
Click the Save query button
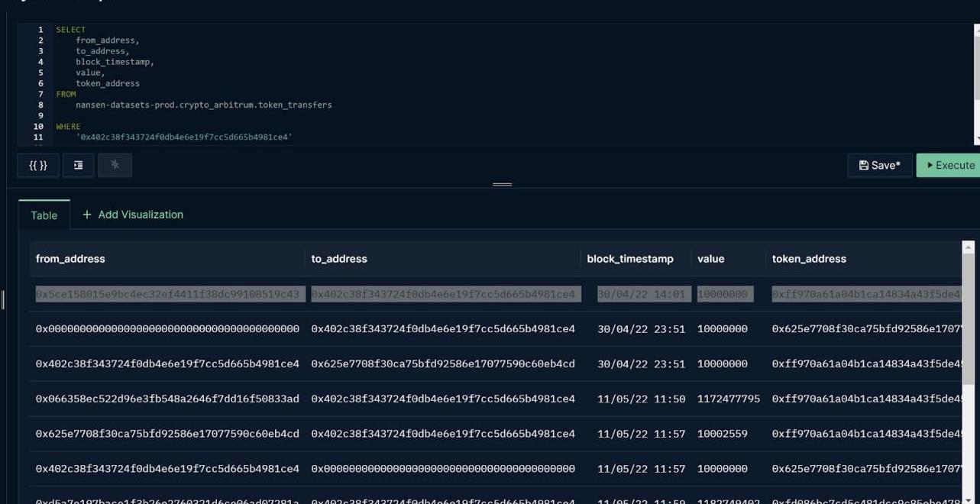pos(879,165)
